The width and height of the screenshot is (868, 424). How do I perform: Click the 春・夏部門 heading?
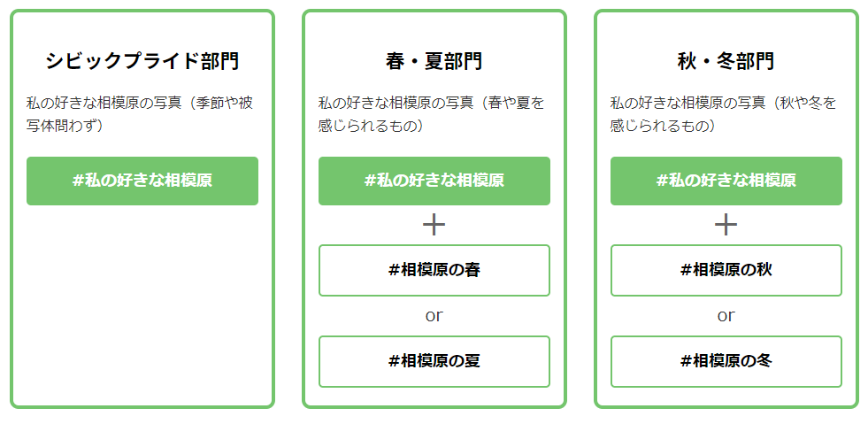[x=434, y=61]
